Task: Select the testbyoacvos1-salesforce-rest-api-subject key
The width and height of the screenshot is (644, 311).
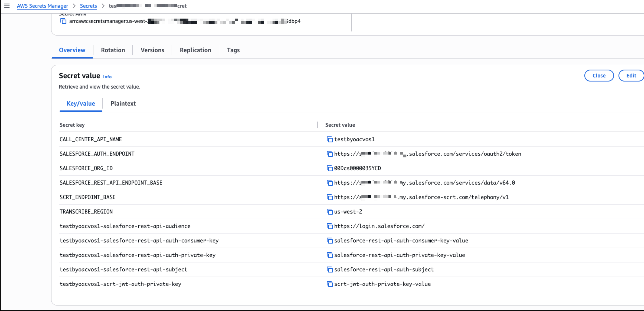Action: tap(123, 270)
